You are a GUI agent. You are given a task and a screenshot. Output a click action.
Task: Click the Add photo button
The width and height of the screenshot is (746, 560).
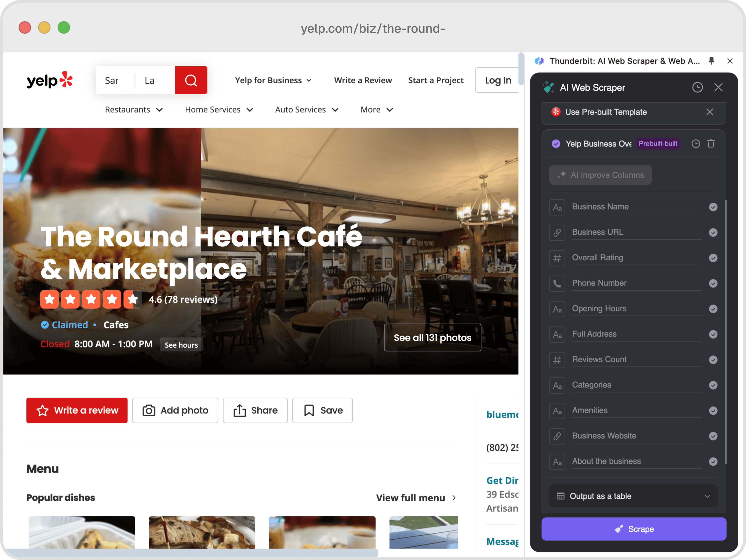175,410
